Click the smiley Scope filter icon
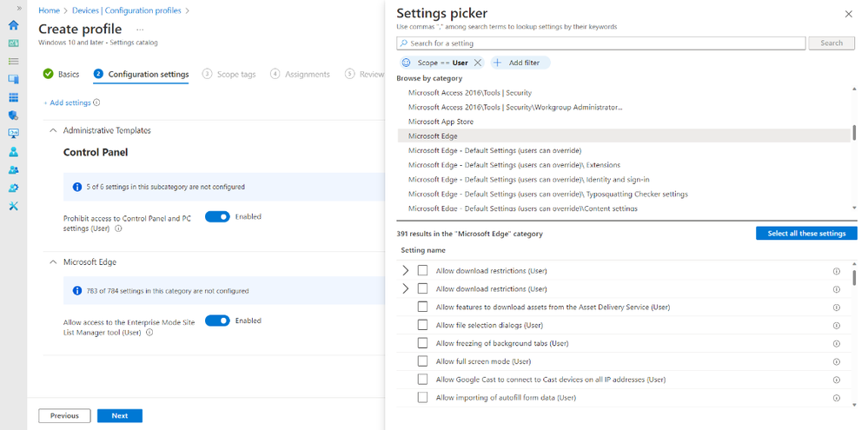868x430 pixels. (x=407, y=63)
